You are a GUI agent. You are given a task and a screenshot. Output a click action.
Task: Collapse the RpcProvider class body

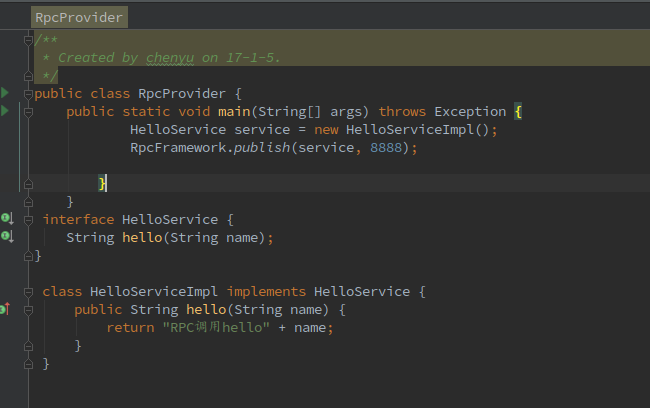[30, 93]
